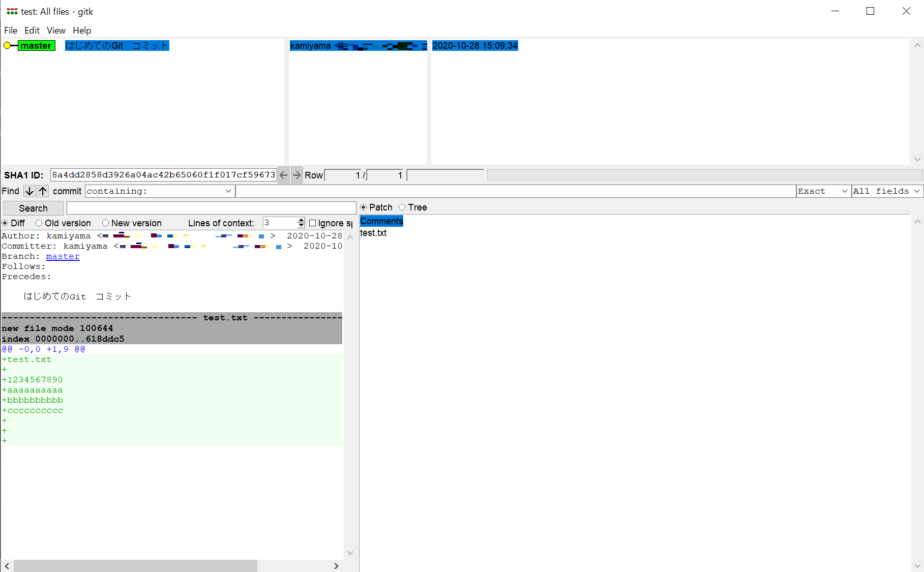This screenshot has height=572, width=924.
Task: Enable the Ignore space checkbox
Action: pyautogui.click(x=312, y=223)
